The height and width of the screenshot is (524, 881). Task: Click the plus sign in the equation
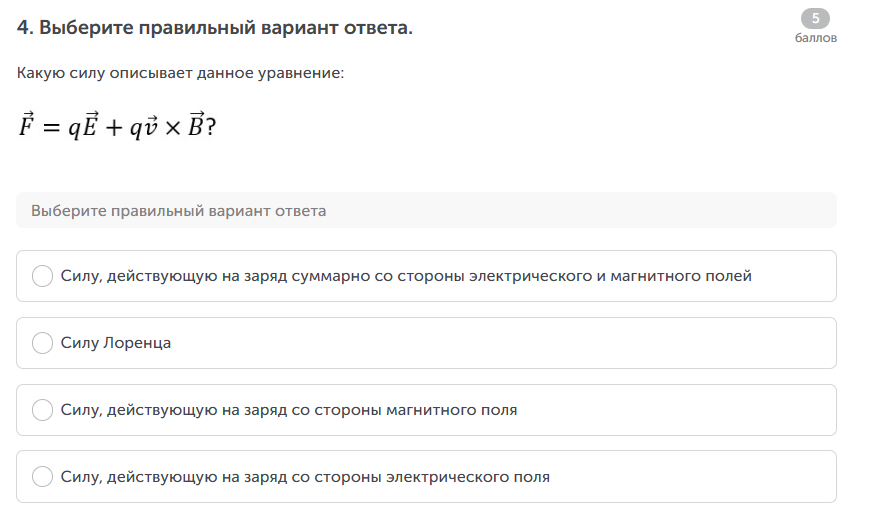click(113, 129)
